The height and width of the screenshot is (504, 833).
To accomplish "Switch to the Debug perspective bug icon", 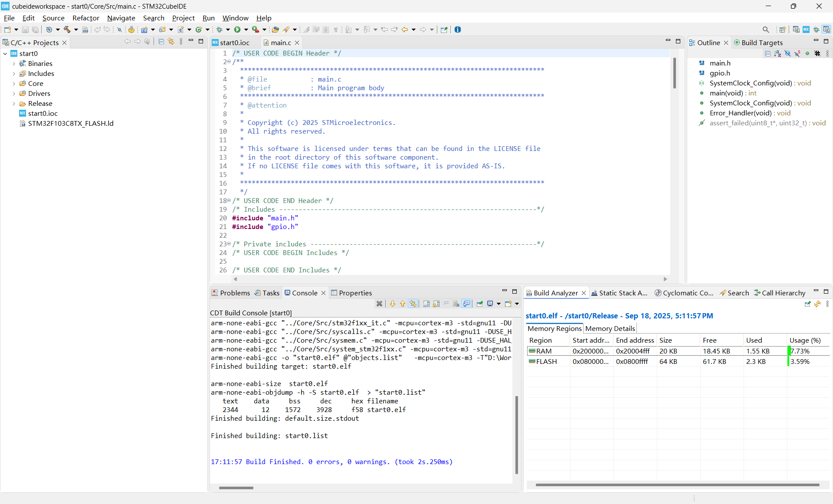I will click(x=817, y=29).
